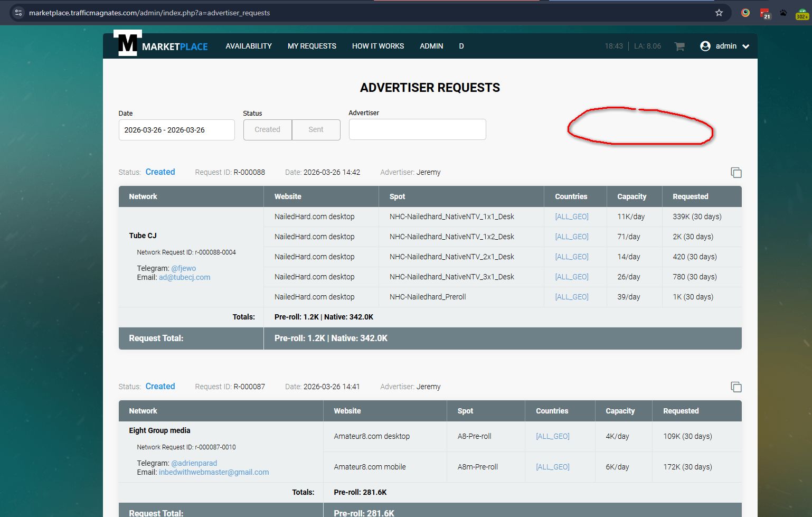This screenshot has height=517, width=812.
Task: Expand the admin account dropdown arrow
Action: point(746,46)
